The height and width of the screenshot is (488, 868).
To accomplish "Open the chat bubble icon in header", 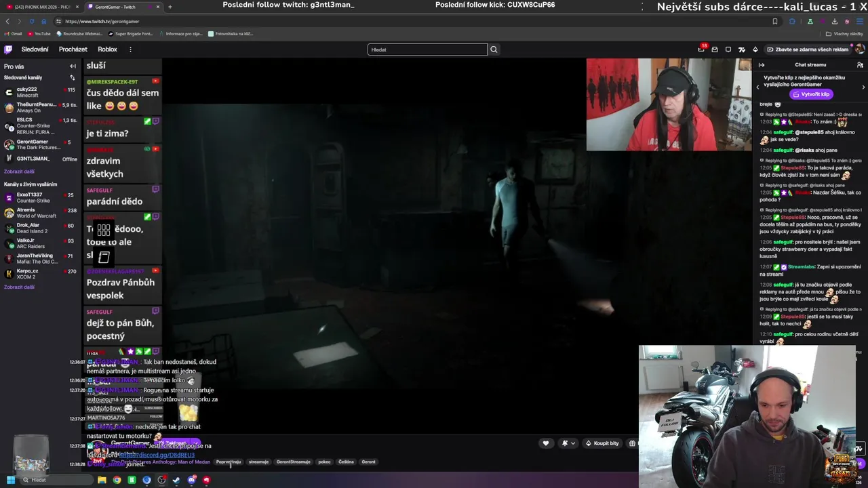I will (728, 49).
